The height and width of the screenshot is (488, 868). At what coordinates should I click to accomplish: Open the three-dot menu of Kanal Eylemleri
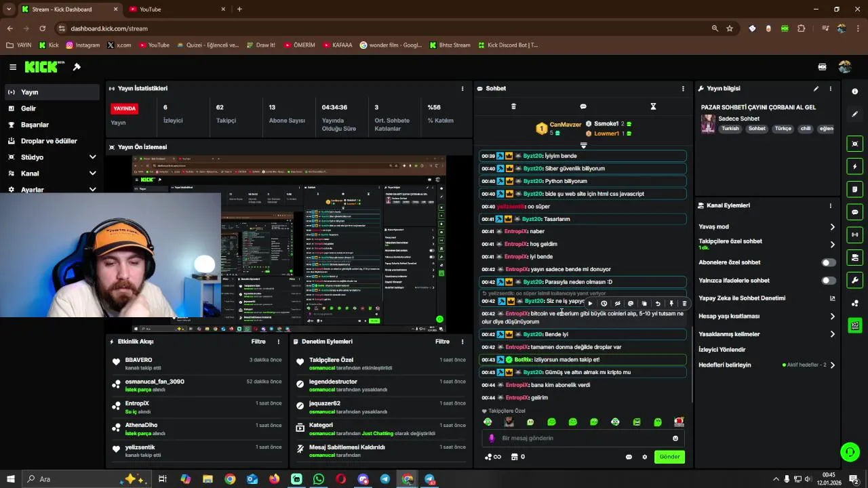pyautogui.click(x=830, y=206)
